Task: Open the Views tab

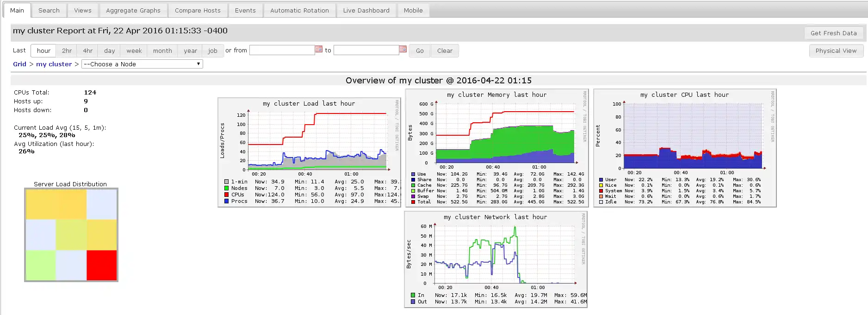Action: [83, 10]
